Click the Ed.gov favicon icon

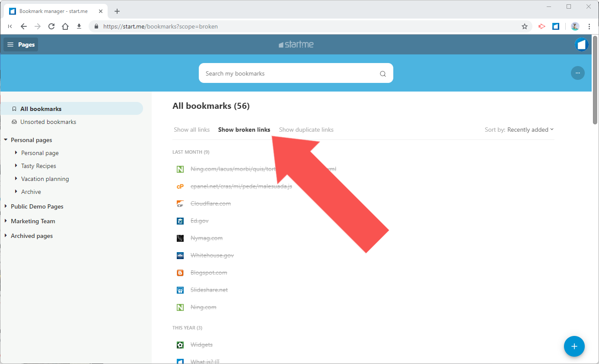click(180, 221)
